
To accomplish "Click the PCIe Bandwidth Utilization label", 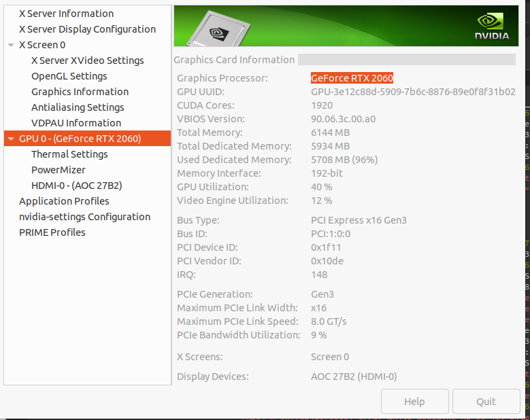I will pyautogui.click(x=239, y=335).
